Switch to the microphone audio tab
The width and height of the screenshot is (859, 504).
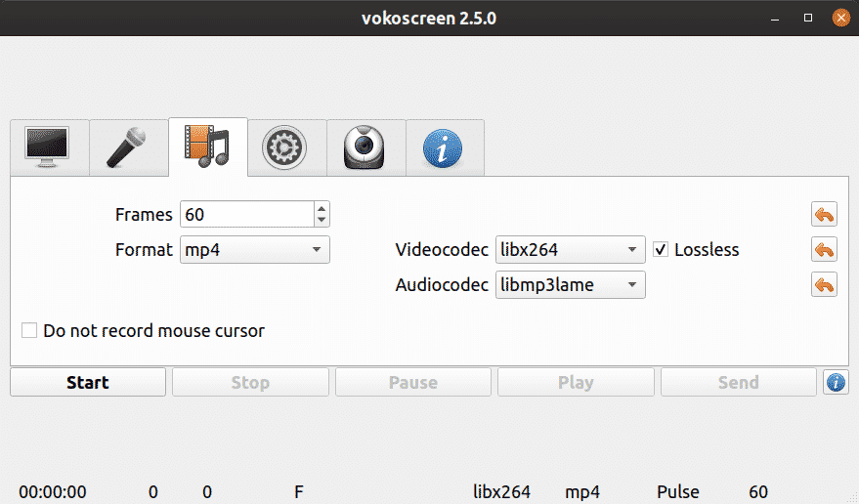pyautogui.click(x=128, y=147)
